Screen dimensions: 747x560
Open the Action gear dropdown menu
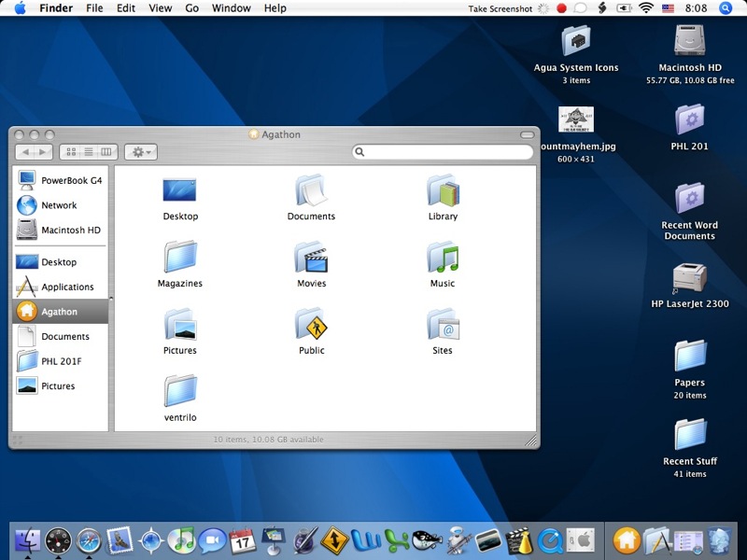pos(140,151)
